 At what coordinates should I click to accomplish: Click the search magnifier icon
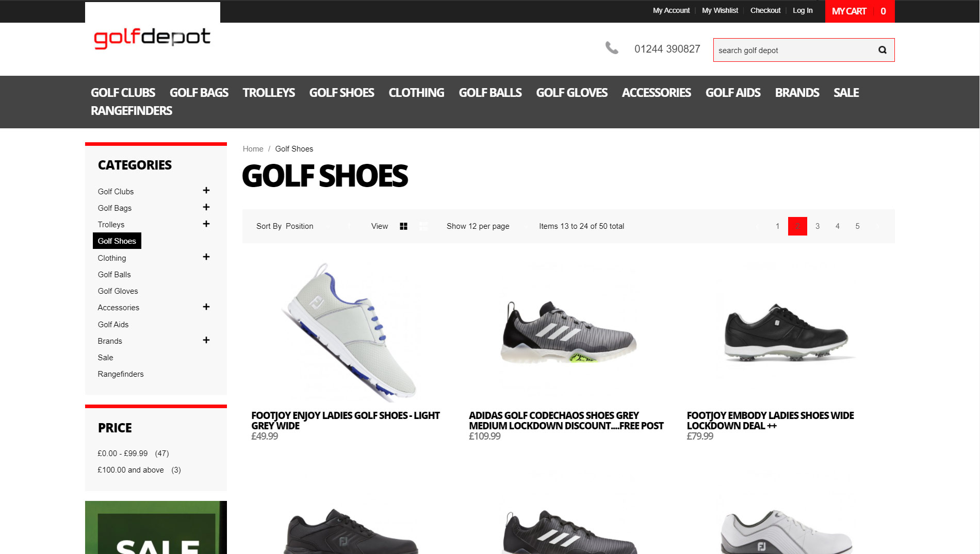coord(883,50)
